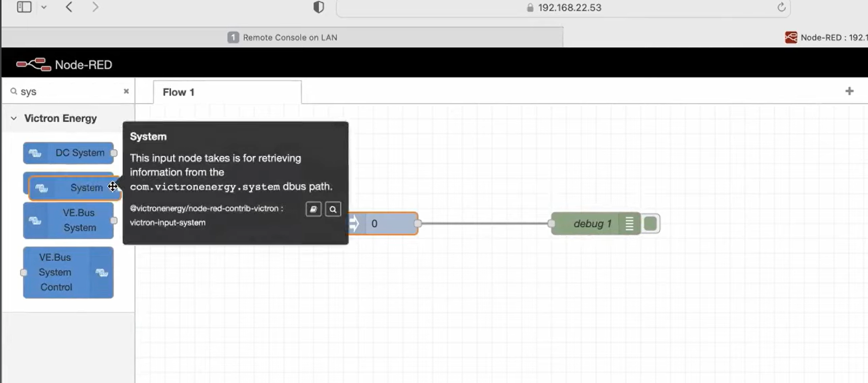Select the DC System palette node
Viewport: 868px width, 383px height.
tap(68, 153)
